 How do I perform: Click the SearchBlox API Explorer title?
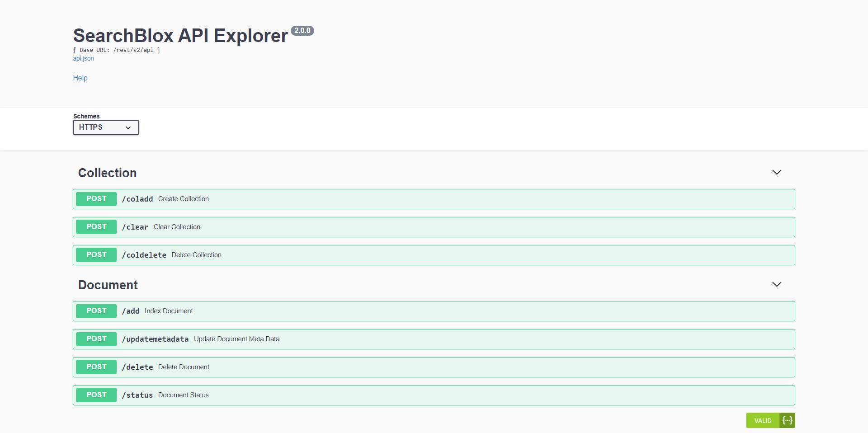(180, 36)
